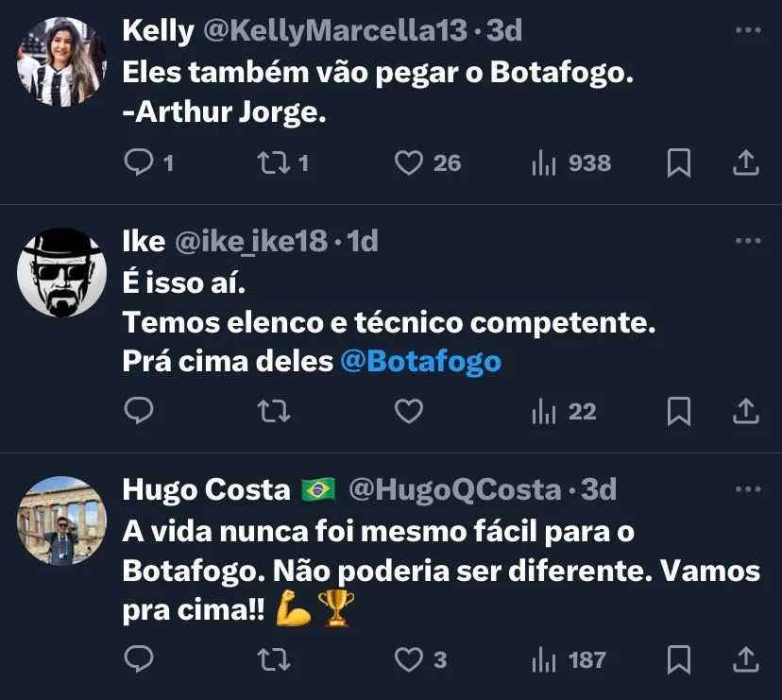This screenshot has width=782, height=700.
Task: Open the @Botafogo mention link
Action: pyautogui.click(x=420, y=362)
